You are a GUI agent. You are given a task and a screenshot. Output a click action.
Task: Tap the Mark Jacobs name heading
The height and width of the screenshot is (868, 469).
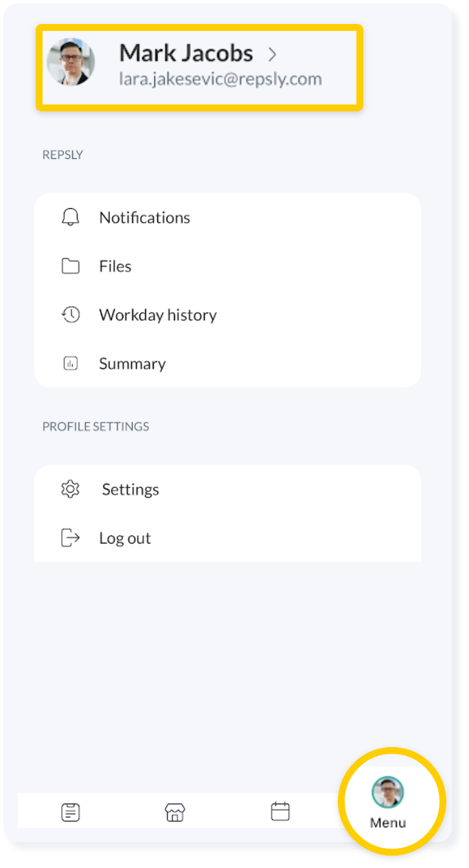[186, 53]
